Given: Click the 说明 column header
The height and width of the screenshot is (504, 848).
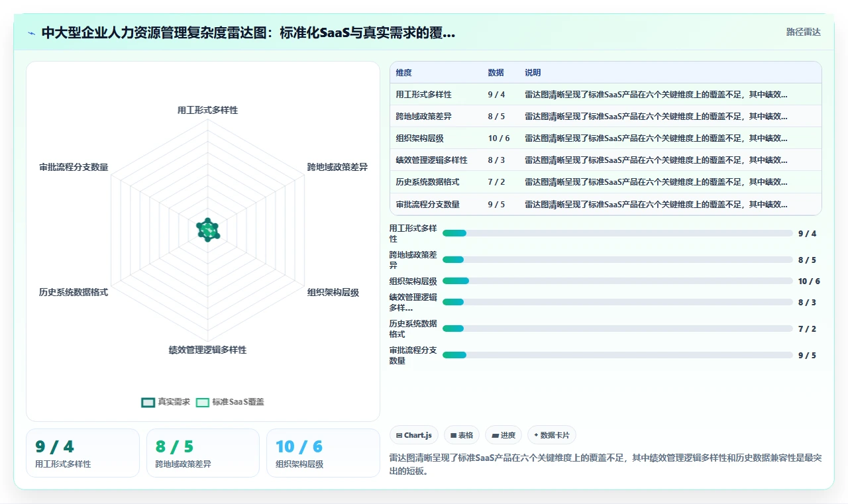Looking at the screenshot, I should point(533,73).
